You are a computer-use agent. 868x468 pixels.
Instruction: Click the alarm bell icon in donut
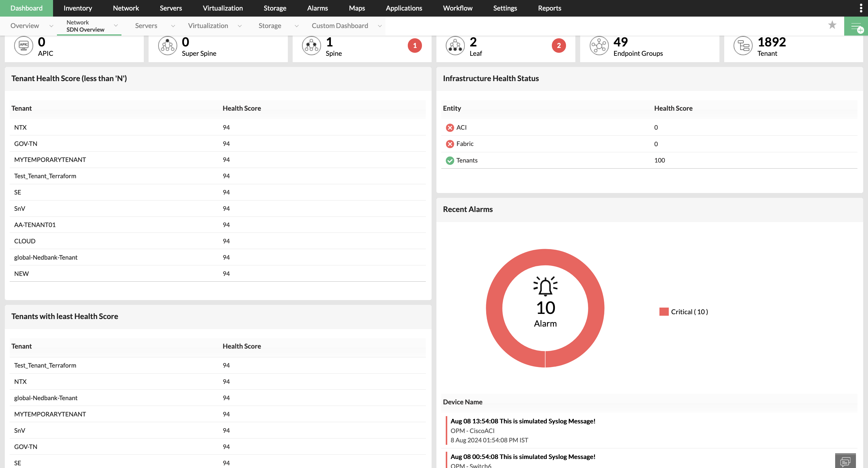click(x=545, y=286)
